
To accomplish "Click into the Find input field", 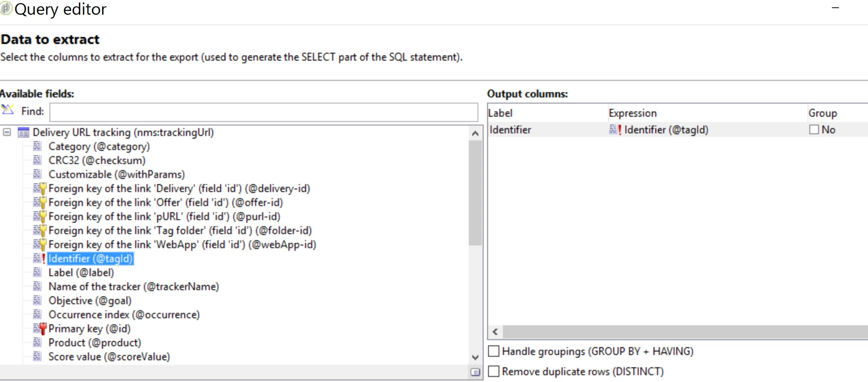I will pyautogui.click(x=264, y=112).
